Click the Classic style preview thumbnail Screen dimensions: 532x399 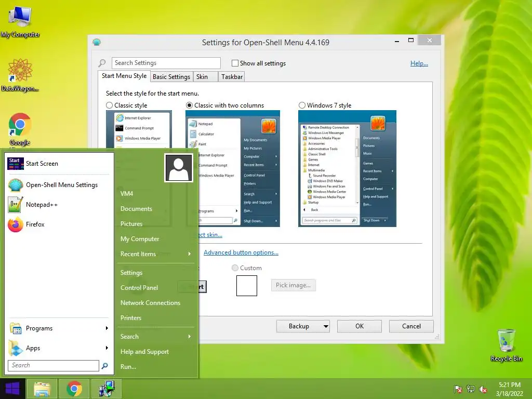pyautogui.click(x=139, y=129)
